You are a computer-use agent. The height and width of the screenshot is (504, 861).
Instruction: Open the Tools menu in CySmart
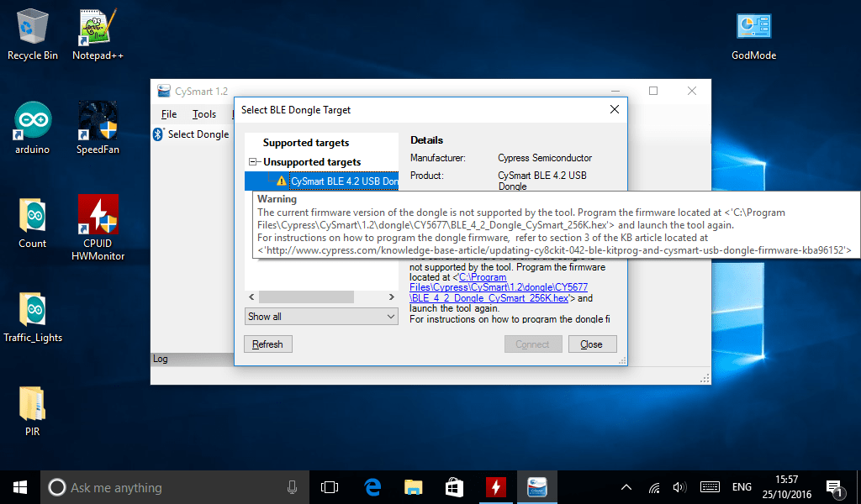[204, 114]
